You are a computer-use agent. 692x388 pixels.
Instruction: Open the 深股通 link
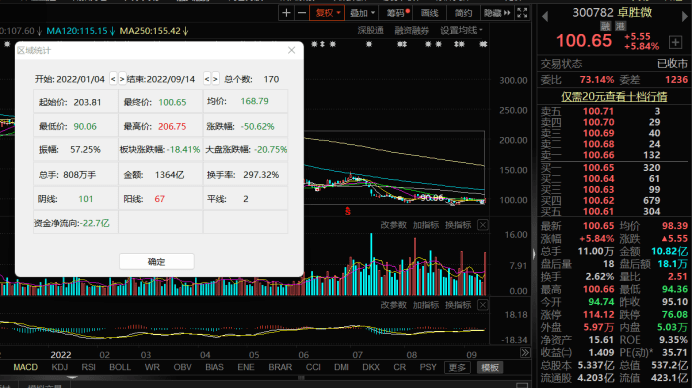(370, 30)
